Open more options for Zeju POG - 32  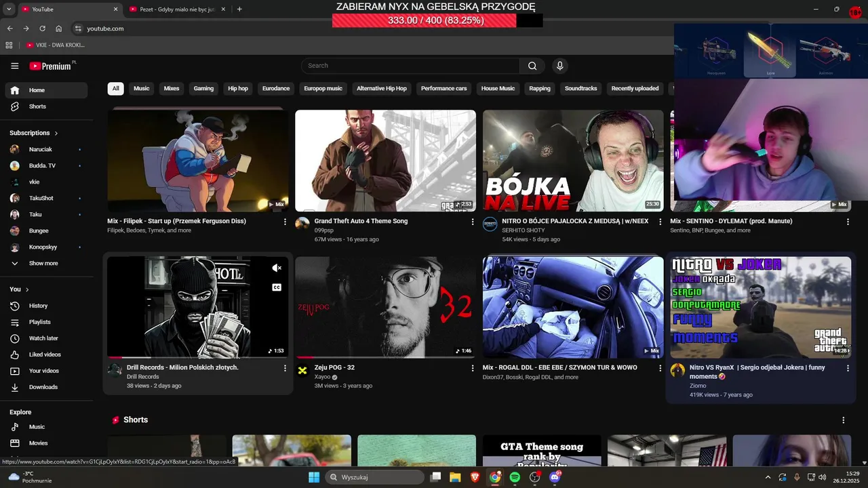[473, 368]
